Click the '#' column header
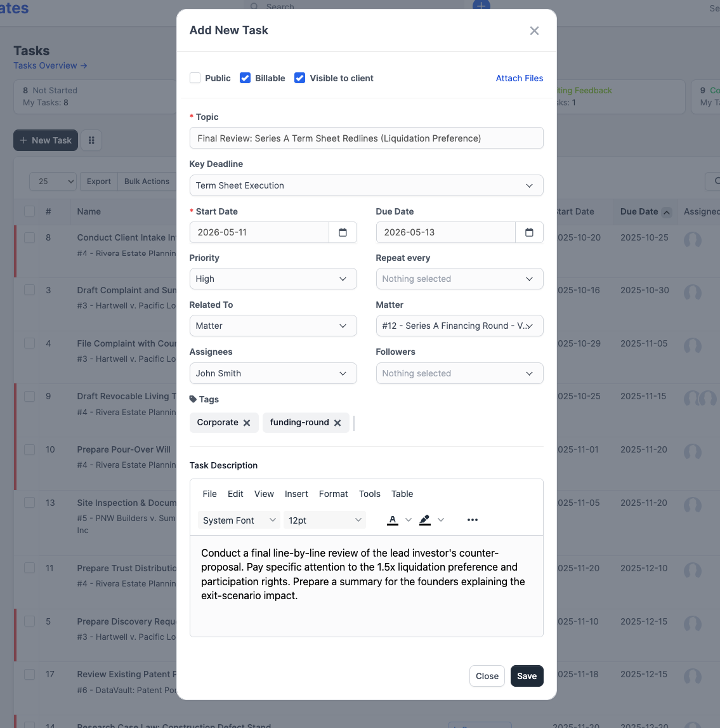Viewport: 720px width, 728px height. (x=48, y=211)
